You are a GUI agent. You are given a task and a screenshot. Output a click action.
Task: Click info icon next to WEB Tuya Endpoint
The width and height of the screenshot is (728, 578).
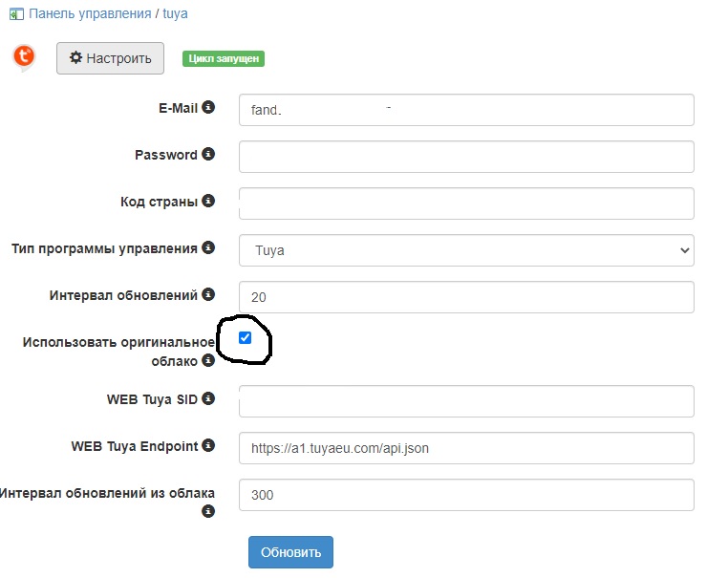208,445
